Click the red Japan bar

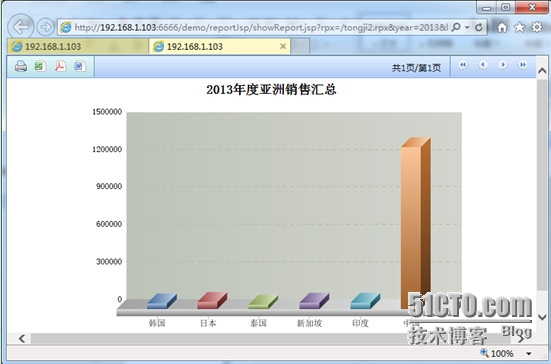(212, 300)
